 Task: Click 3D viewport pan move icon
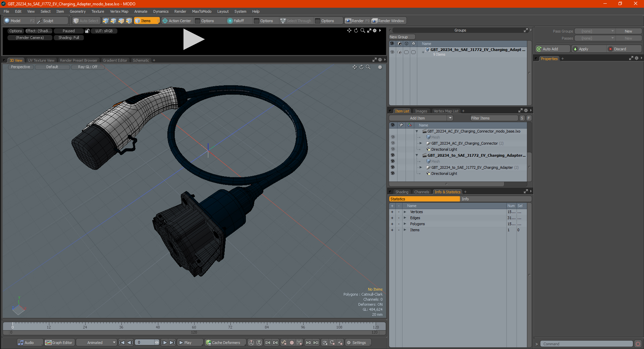pyautogui.click(x=355, y=67)
